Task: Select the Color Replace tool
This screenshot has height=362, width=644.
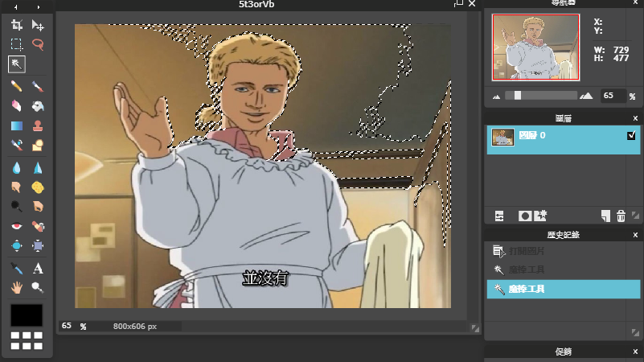Action: point(16,145)
